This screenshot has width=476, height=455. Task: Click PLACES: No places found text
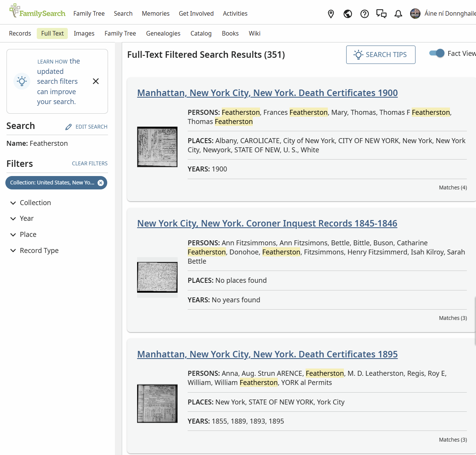227,281
